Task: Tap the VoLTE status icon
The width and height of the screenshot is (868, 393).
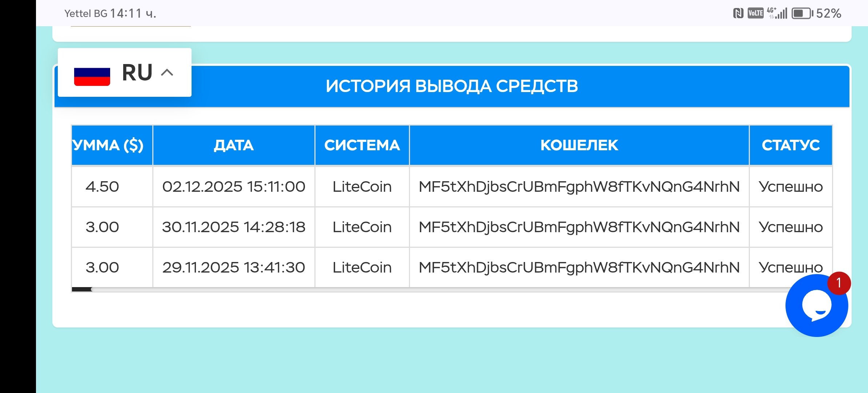Action: 755,13
